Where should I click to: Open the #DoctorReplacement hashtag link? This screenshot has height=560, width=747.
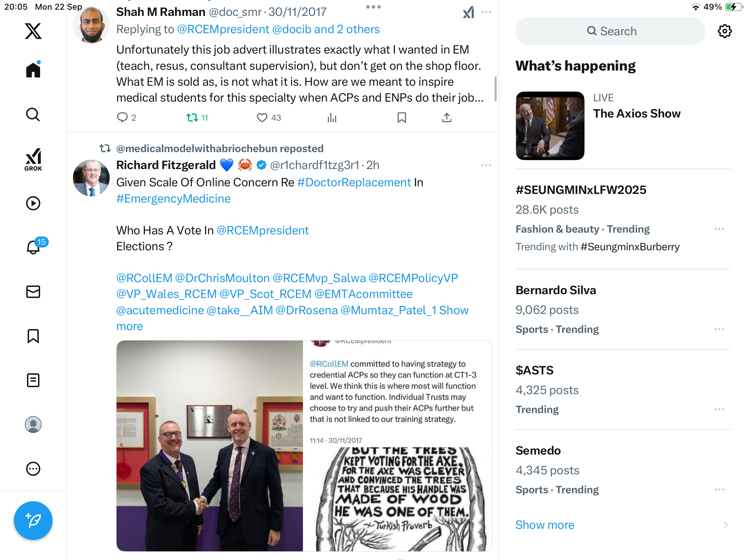[354, 183]
